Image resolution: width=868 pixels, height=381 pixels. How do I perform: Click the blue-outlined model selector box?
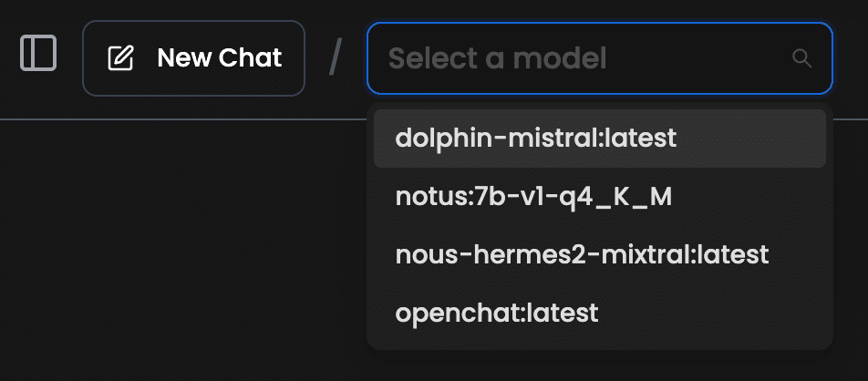point(600,58)
